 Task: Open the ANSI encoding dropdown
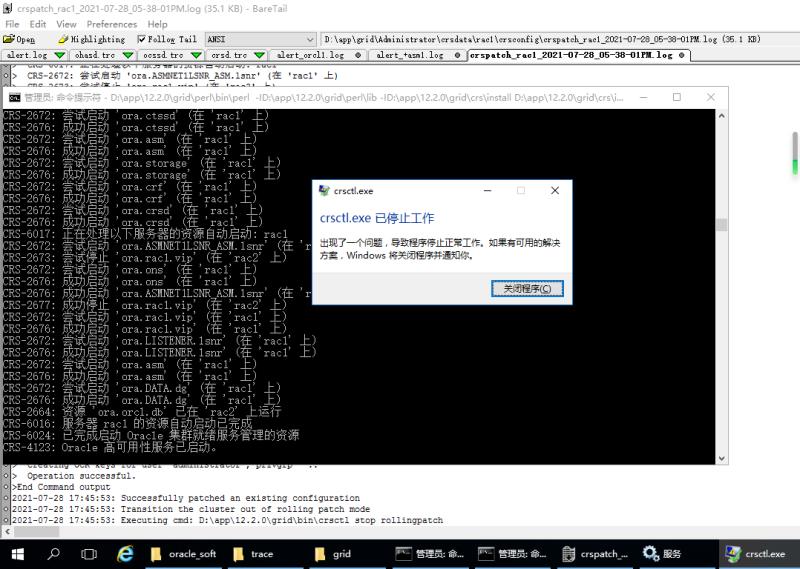point(261,39)
